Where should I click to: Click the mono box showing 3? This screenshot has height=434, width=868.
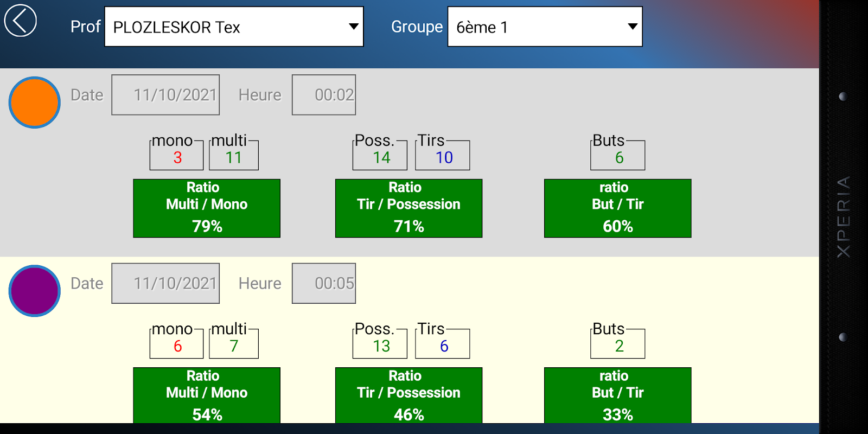click(177, 157)
